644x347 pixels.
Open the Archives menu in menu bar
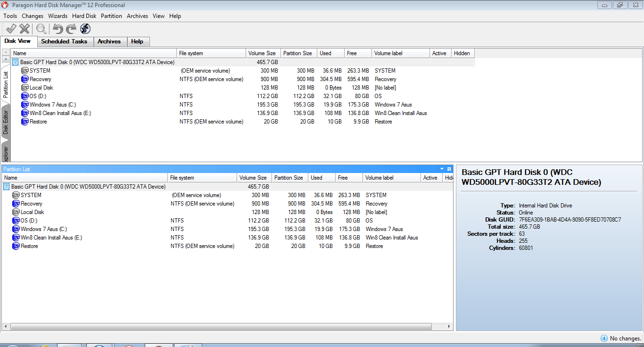[137, 16]
